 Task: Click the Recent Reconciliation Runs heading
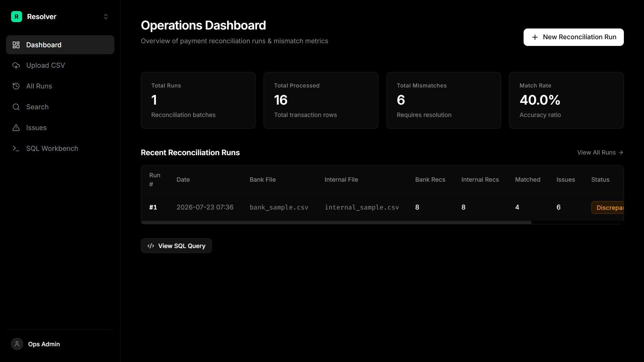pos(190,153)
